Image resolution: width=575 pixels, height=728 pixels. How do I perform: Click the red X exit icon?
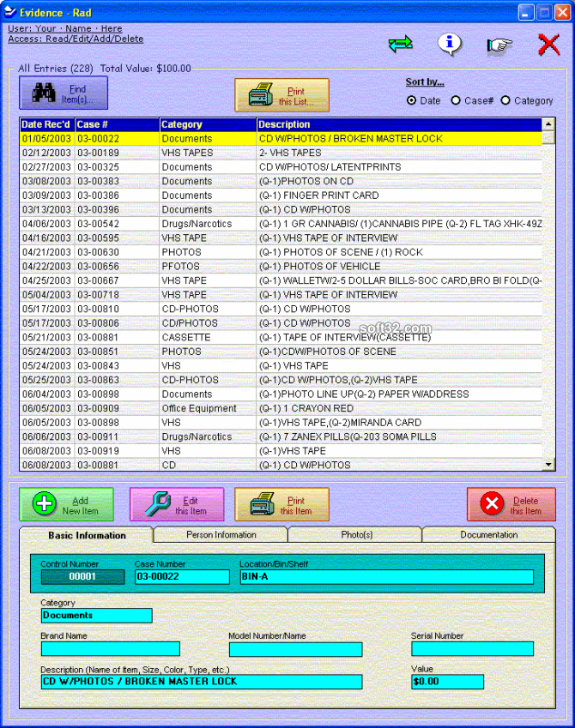[x=548, y=45]
